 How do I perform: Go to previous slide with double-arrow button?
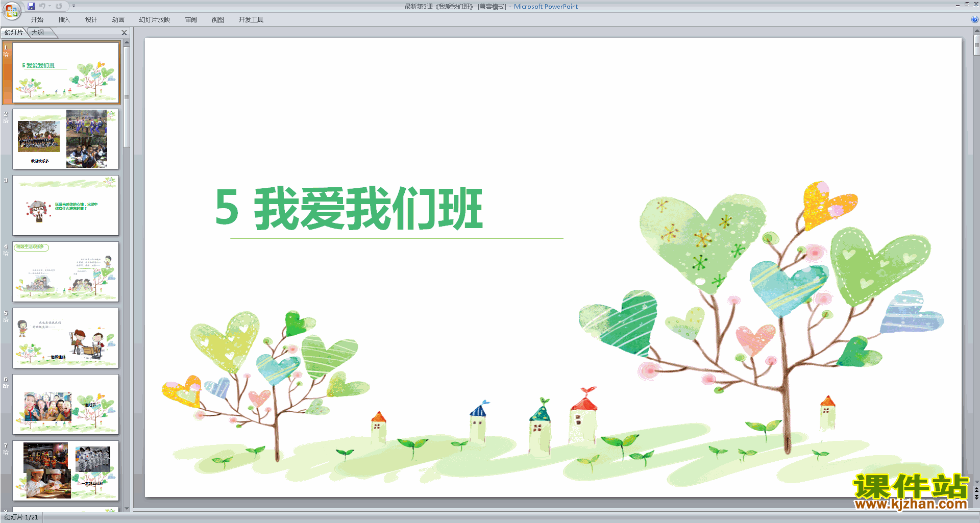coord(976,490)
